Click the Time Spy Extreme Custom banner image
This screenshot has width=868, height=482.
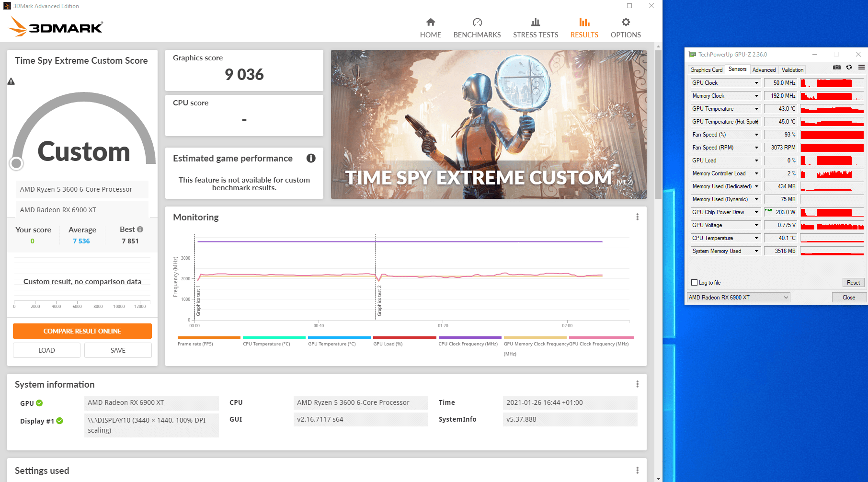489,124
